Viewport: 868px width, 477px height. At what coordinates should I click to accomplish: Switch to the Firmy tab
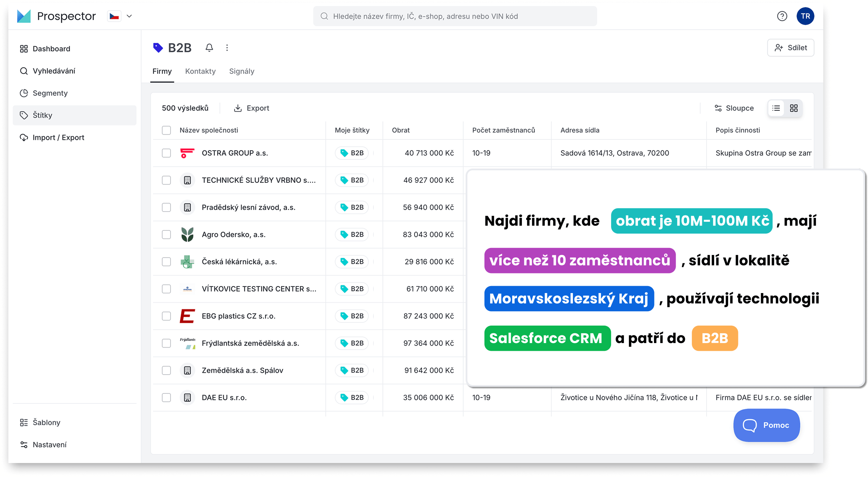pyautogui.click(x=162, y=71)
